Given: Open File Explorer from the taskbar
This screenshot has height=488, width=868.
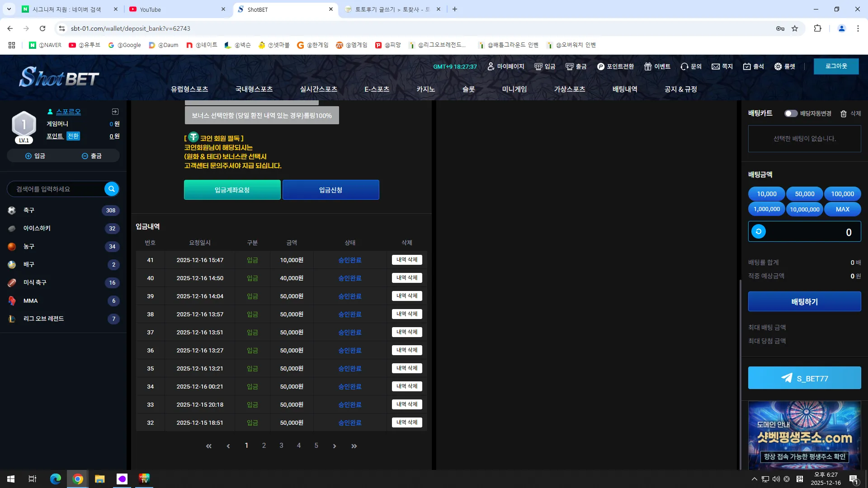Looking at the screenshot, I should (100, 479).
